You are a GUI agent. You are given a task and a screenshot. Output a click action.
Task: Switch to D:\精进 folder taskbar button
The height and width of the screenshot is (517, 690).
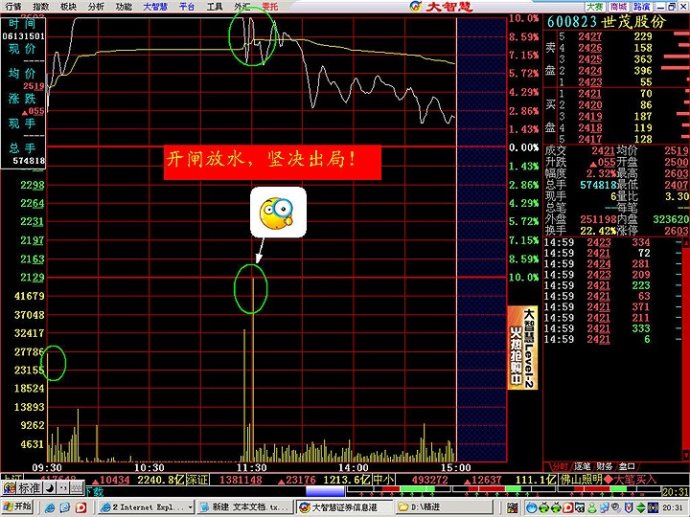click(x=444, y=507)
